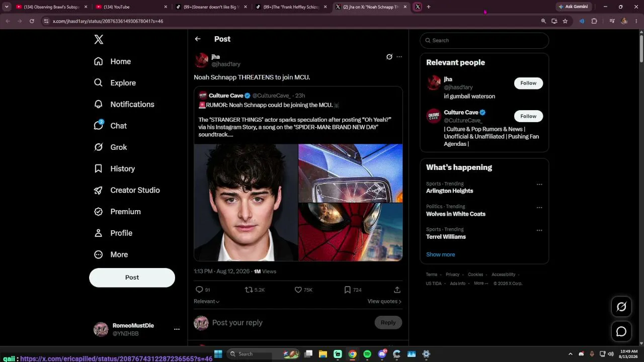Open History in the sidebar
644x362 pixels.
114,168
